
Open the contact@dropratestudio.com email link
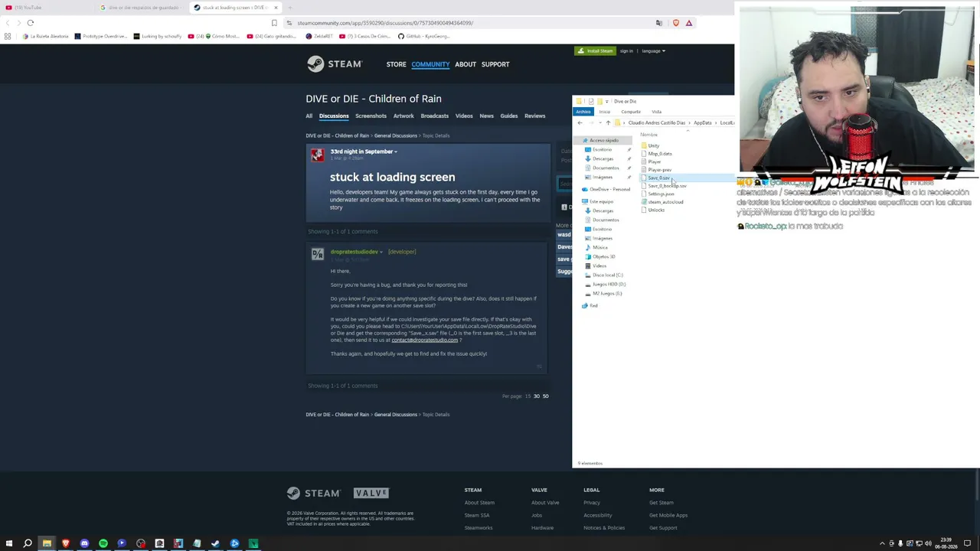(425, 340)
